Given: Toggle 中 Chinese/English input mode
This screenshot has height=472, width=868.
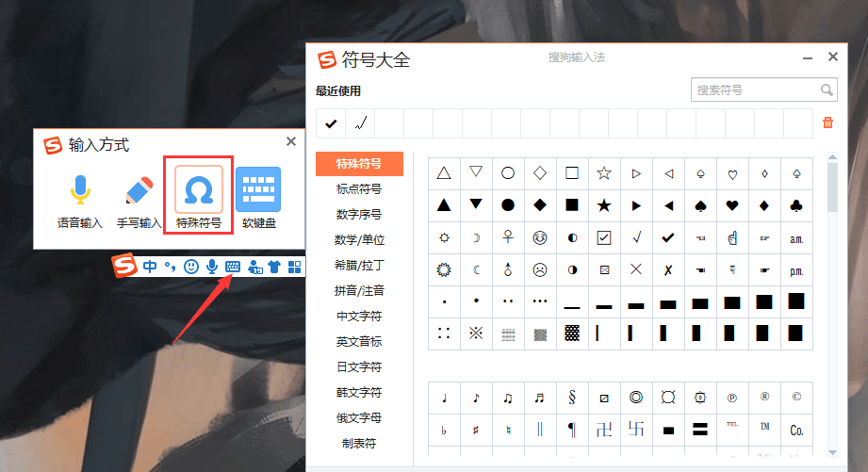Looking at the screenshot, I should point(149,267).
